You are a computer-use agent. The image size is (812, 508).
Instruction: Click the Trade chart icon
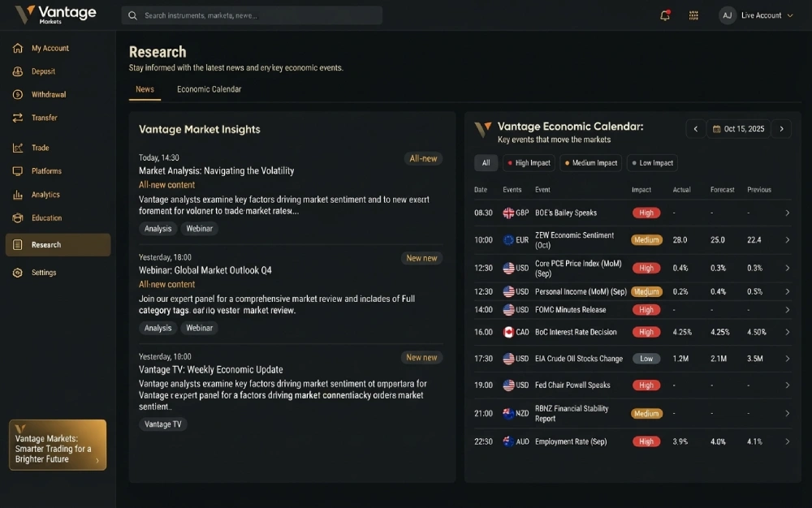(18, 148)
